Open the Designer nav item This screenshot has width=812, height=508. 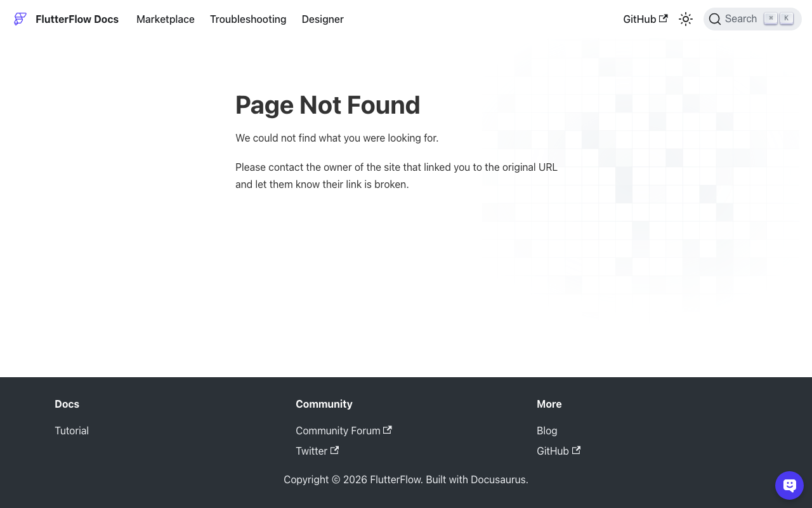tap(323, 19)
